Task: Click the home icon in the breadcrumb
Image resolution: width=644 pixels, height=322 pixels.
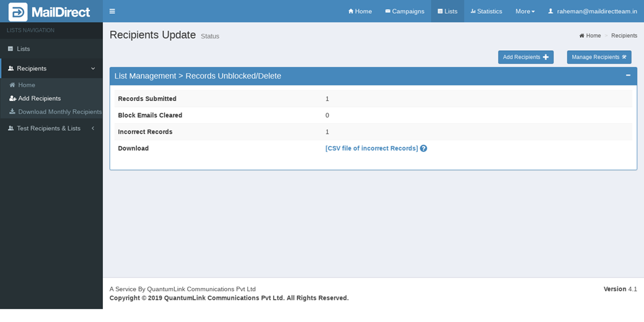Action: (x=581, y=36)
